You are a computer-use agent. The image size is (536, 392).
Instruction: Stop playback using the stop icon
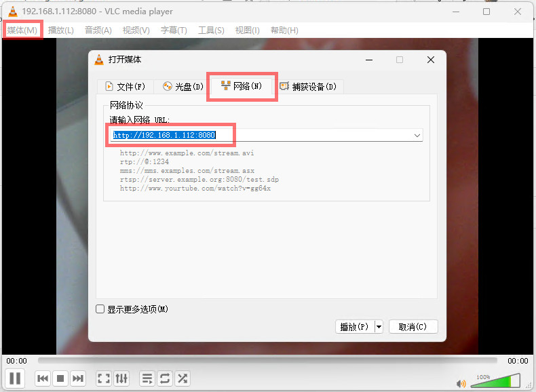click(x=60, y=378)
